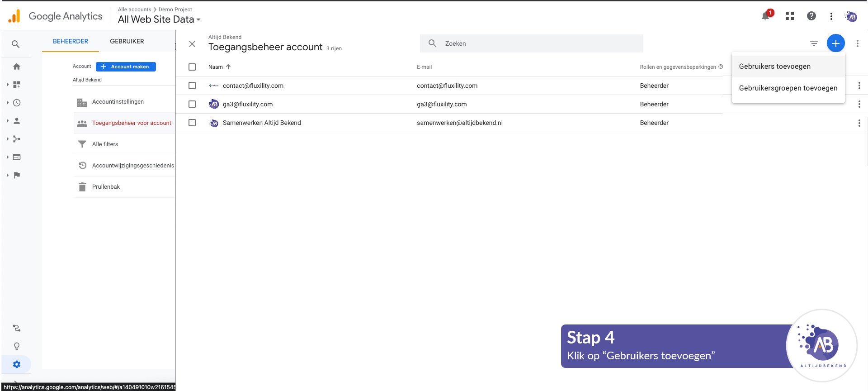Open the filter icon next to plus button
The image size is (868, 391).
pos(814,43)
